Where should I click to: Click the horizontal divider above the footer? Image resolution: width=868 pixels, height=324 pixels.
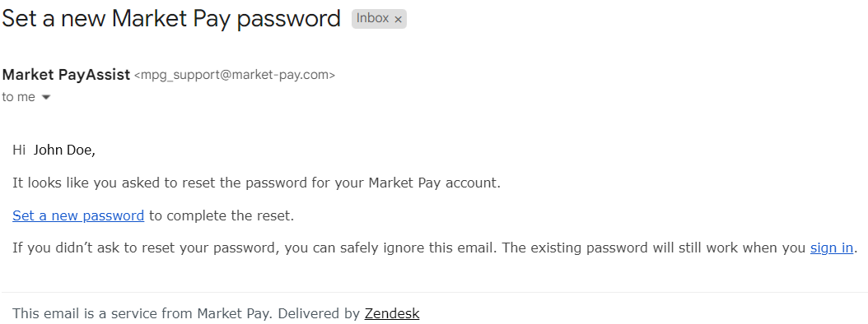pyautogui.click(x=434, y=291)
